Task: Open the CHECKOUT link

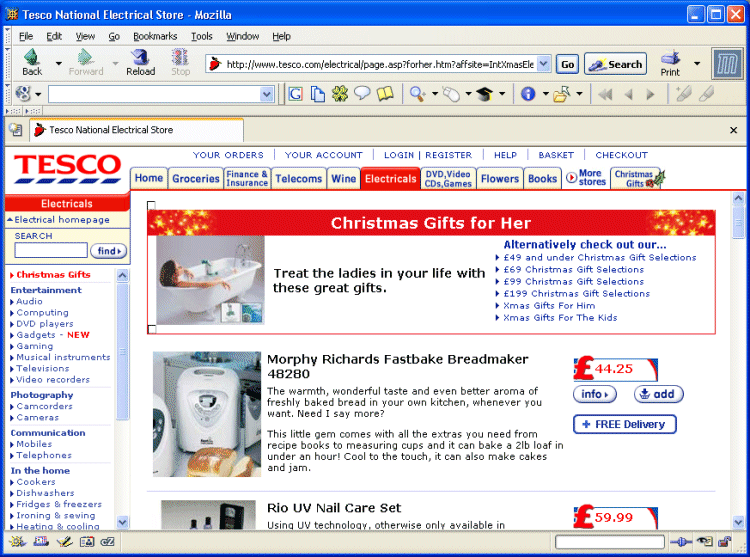Action: pyautogui.click(x=621, y=155)
